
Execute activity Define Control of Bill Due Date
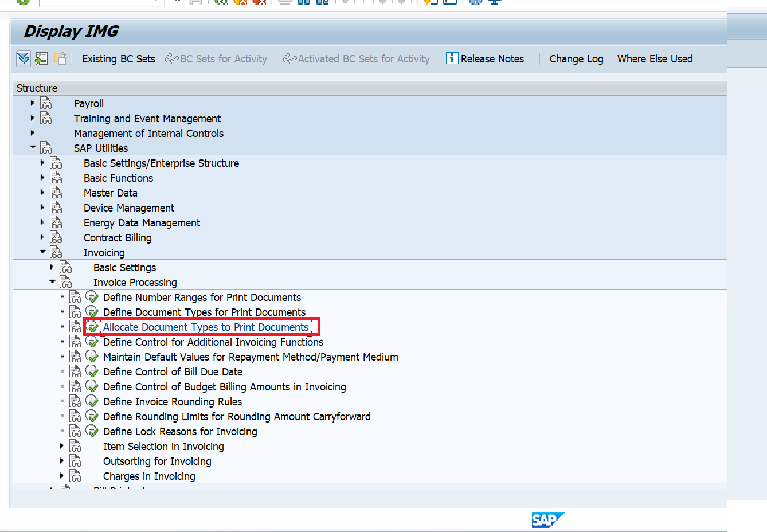(92, 371)
